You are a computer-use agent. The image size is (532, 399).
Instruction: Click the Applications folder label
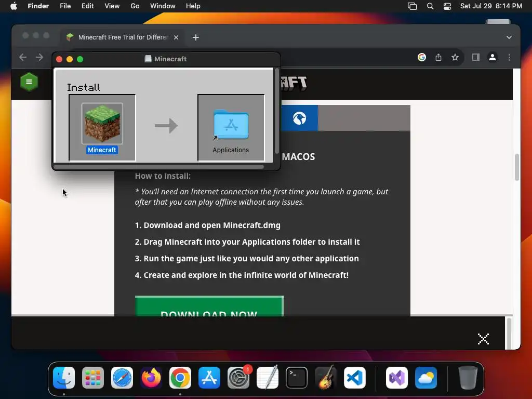click(x=231, y=150)
